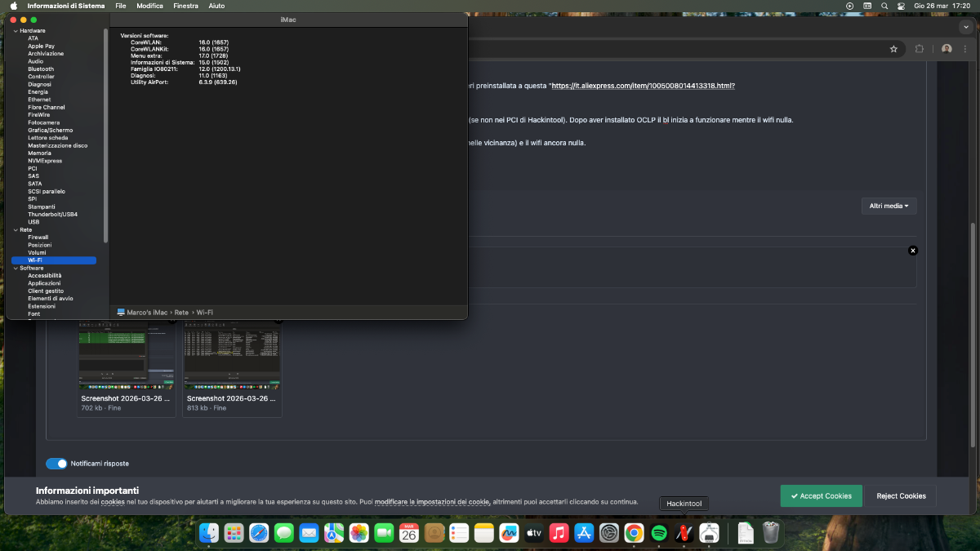This screenshot has height=551, width=980.
Task: Click the Chrome bookmark star icon
Action: pos(893,49)
